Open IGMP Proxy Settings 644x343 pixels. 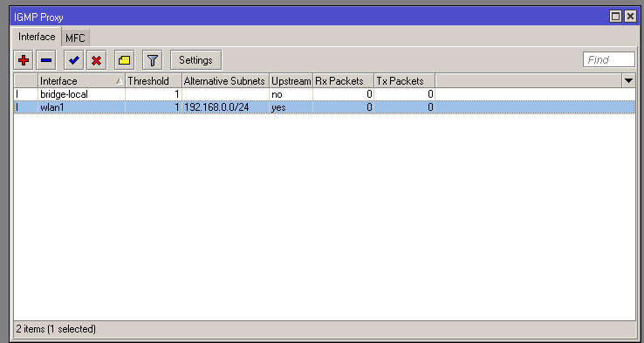click(196, 60)
